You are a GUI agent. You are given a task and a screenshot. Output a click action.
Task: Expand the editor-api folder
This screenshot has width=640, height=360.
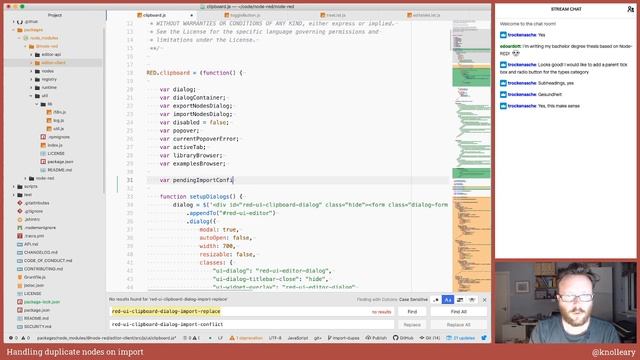(31, 54)
